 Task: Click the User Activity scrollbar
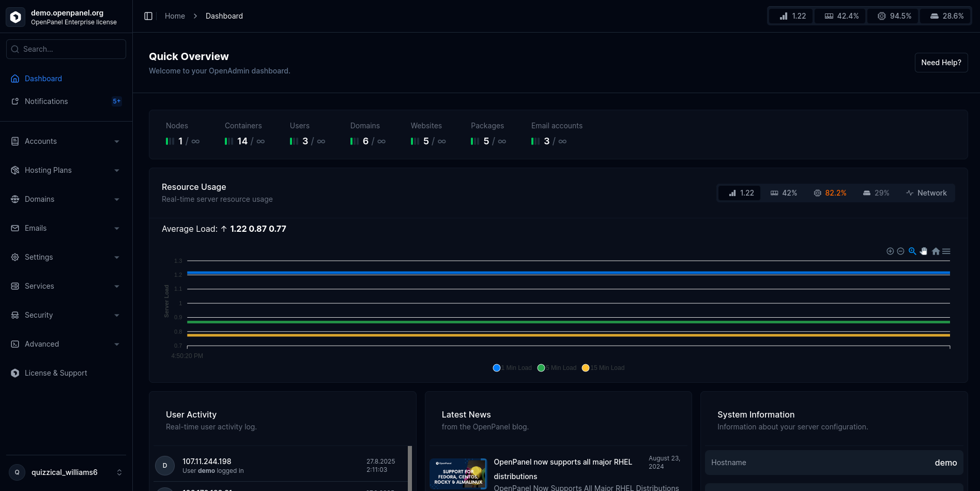(410, 468)
